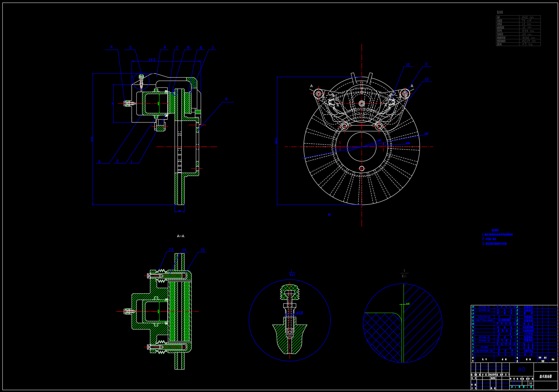Click the 4.5 kg value in table

coord(527,44)
